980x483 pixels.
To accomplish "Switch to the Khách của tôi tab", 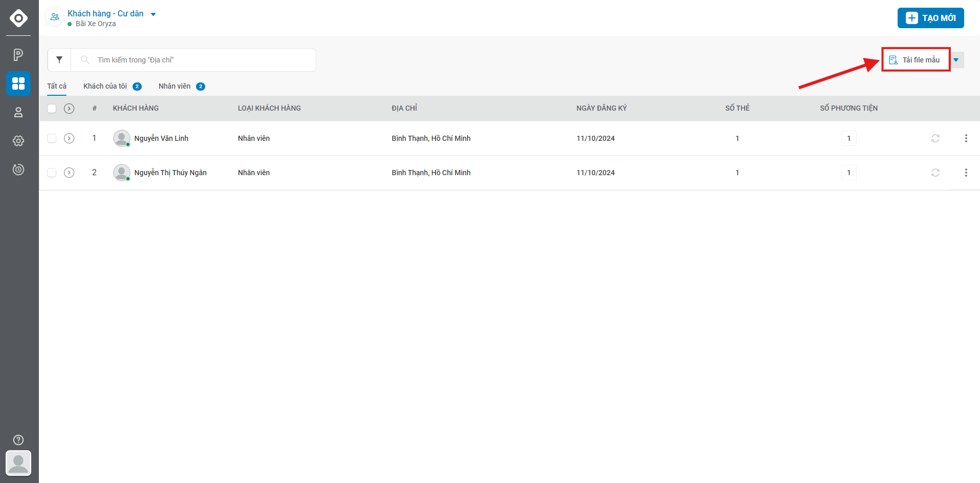I will [112, 86].
